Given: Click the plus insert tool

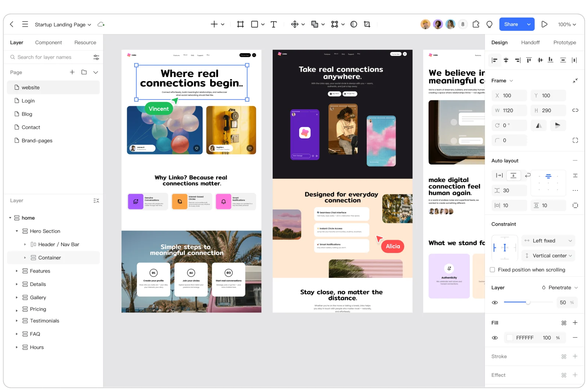Looking at the screenshot, I should (x=214, y=24).
